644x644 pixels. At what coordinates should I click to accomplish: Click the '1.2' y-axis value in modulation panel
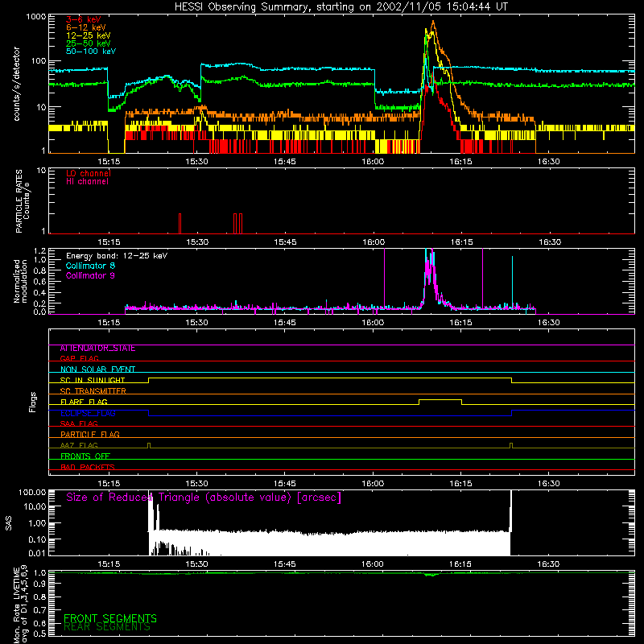tap(39, 250)
